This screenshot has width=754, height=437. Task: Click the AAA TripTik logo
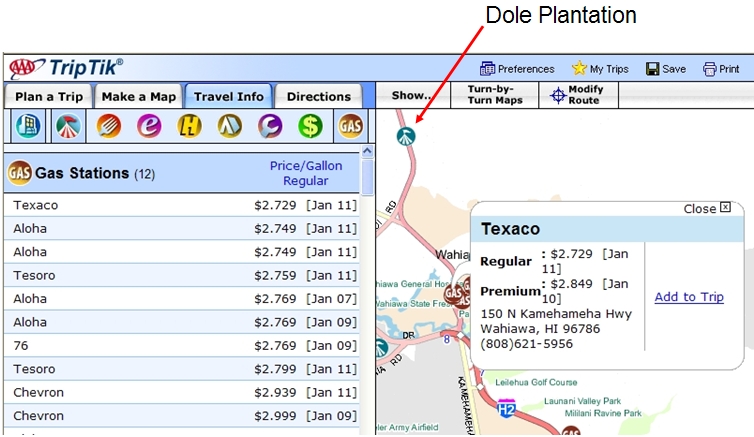(x=66, y=68)
